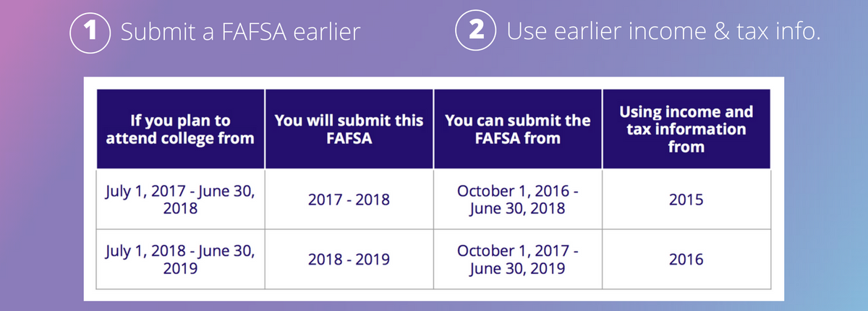The height and width of the screenshot is (311, 868).
Task: Click "If you plan to attend college from" header
Action: [180, 129]
